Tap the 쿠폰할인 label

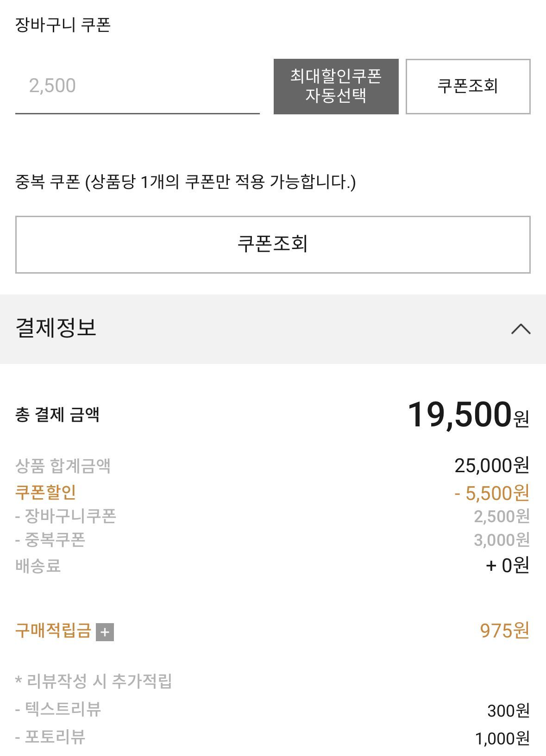45,492
